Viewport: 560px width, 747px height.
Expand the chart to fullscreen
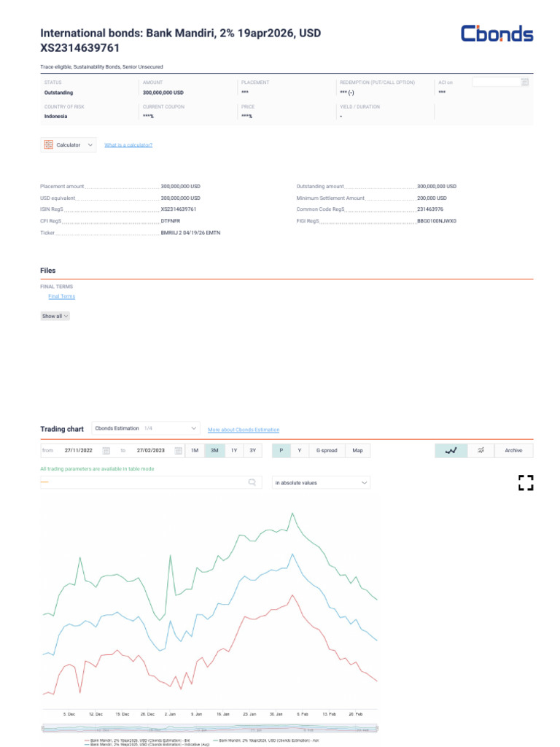526,483
